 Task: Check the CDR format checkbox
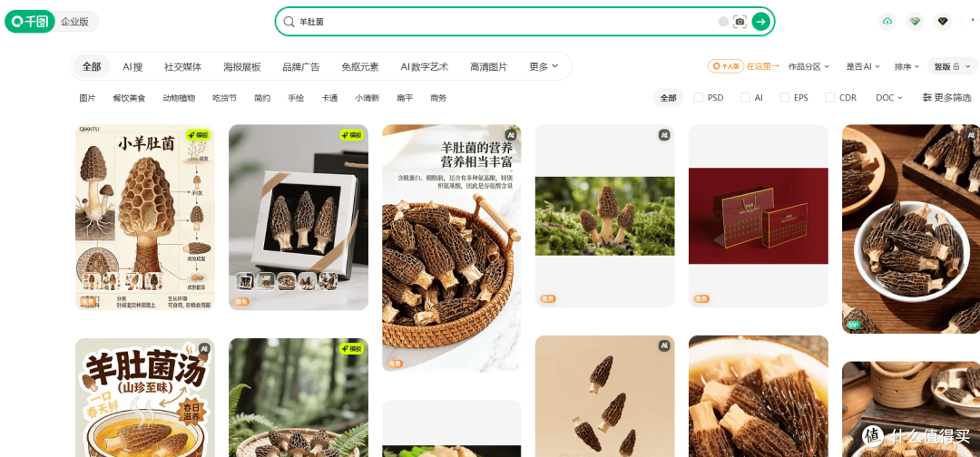[830, 97]
